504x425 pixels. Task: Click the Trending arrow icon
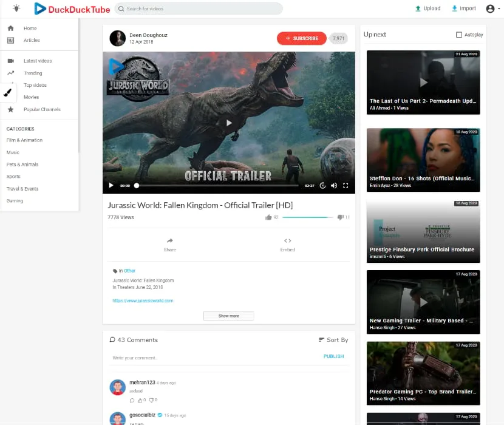[x=10, y=73]
